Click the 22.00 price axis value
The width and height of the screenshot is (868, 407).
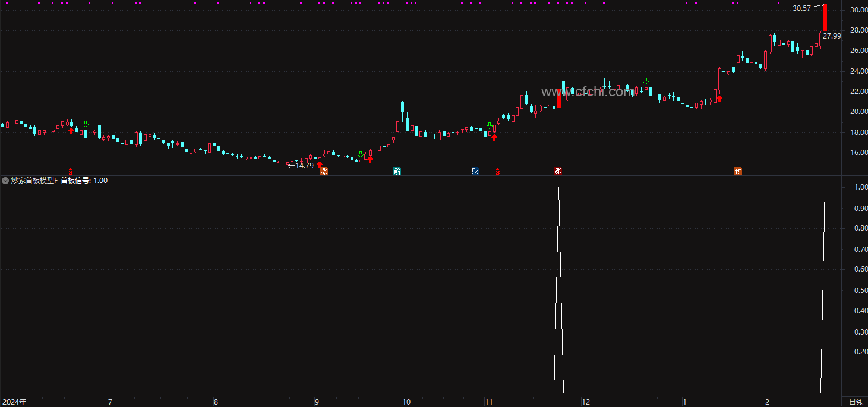coord(858,92)
